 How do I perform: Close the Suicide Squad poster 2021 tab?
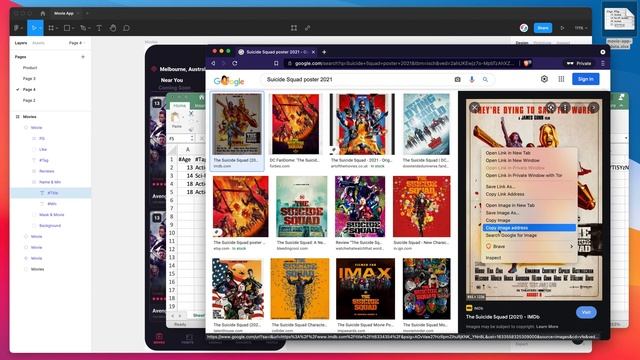click(313, 52)
